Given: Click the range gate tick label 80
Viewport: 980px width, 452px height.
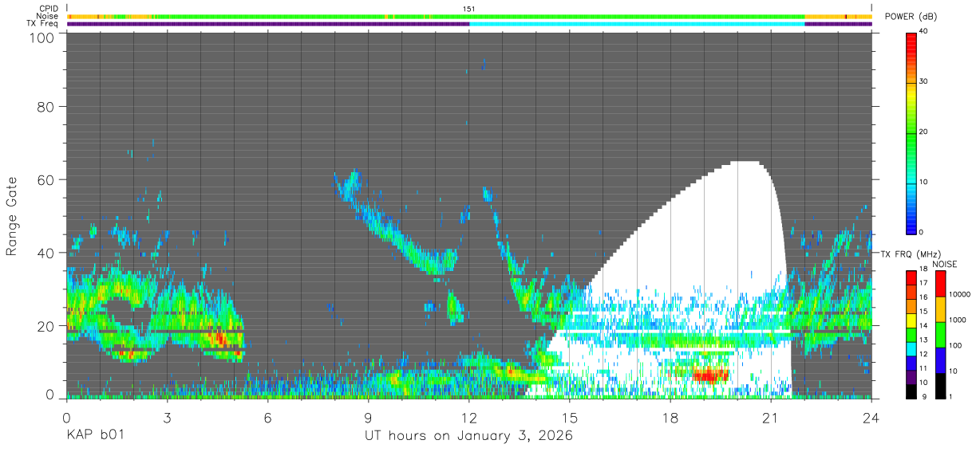Looking at the screenshot, I should tap(45, 106).
